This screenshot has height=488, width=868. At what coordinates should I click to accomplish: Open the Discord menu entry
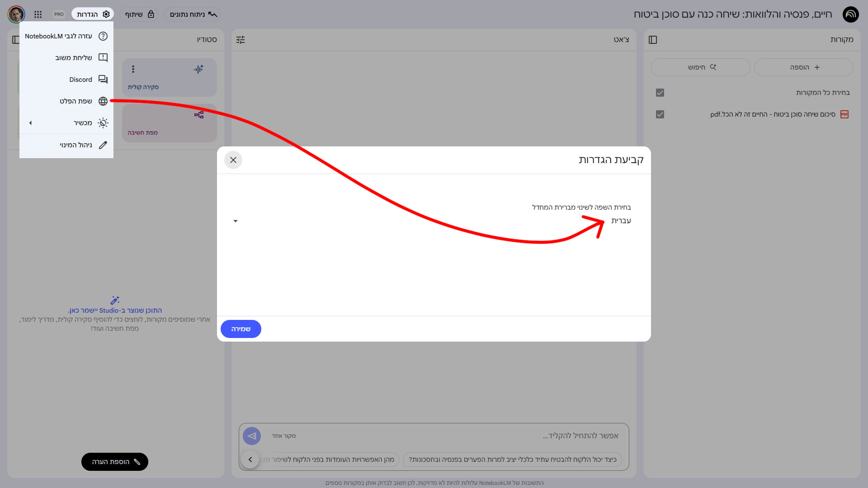[80, 80]
